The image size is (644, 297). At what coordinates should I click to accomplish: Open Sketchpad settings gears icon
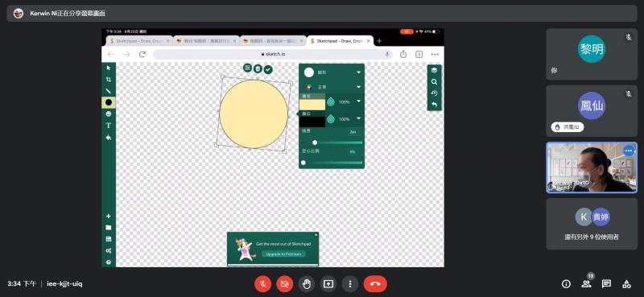pyautogui.click(x=109, y=250)
